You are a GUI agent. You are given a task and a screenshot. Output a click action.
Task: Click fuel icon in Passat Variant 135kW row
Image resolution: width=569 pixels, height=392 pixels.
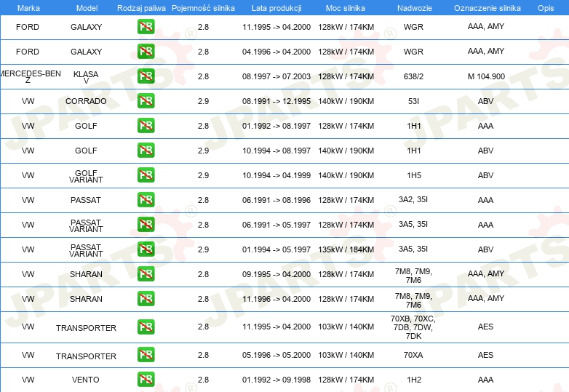pos(146,249)
